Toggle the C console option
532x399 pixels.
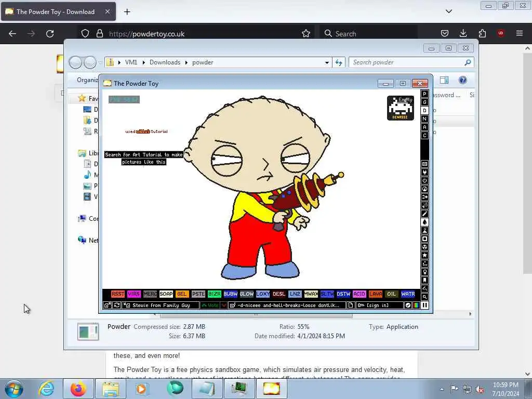pyautogui.click(x=424, y=136)
